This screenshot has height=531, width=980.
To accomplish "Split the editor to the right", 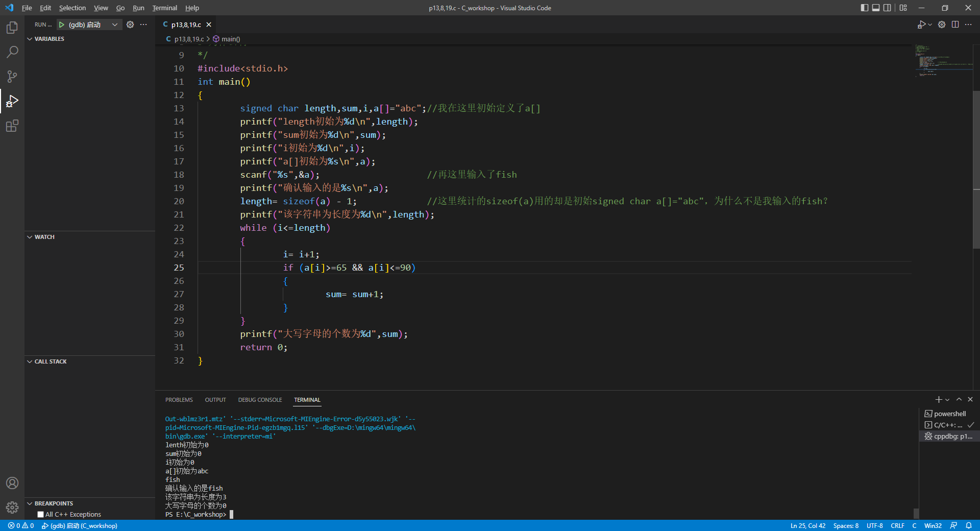I will (955, 25).
